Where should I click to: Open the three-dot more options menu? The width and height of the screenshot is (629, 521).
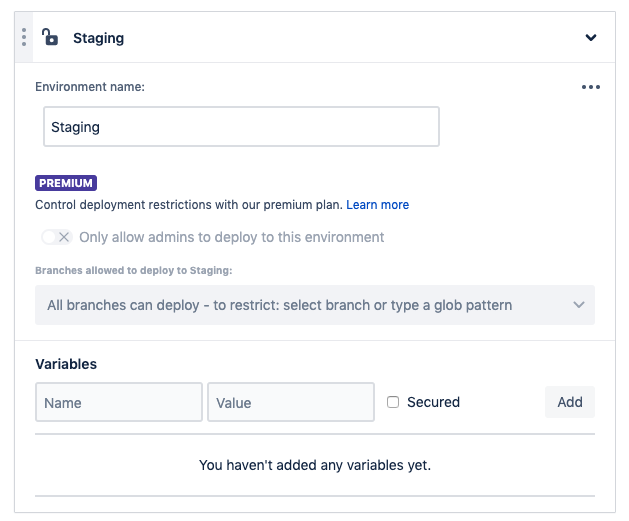point(591,87)
